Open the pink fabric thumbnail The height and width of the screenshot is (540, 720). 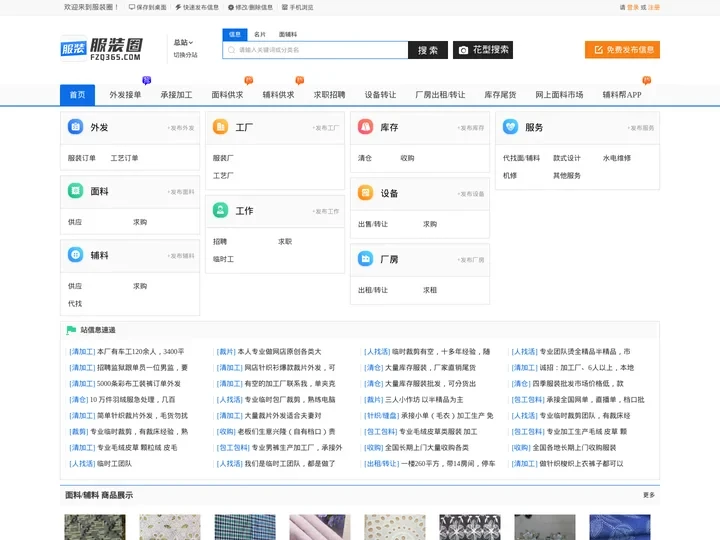[x=320, y=527]
